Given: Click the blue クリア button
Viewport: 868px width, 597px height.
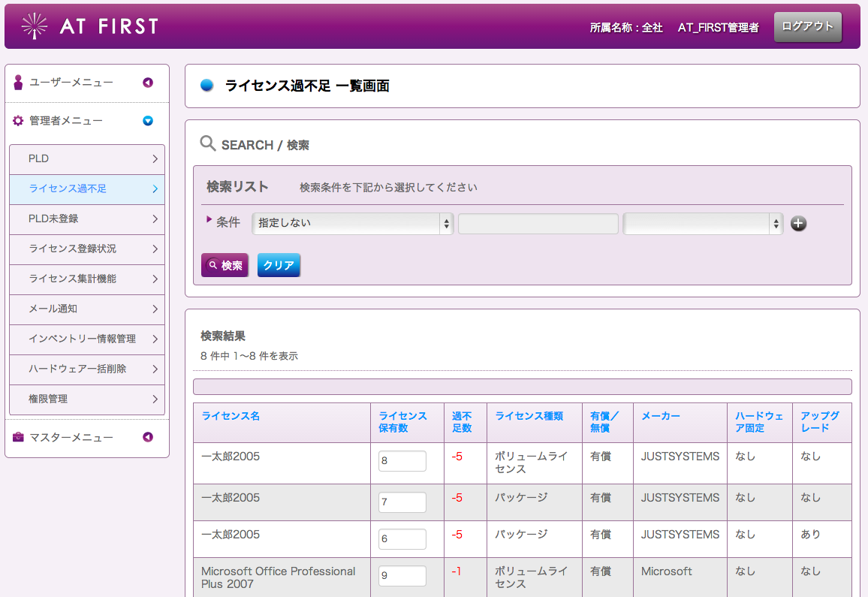Looking at the screenshot, I should tap(279, 265).
